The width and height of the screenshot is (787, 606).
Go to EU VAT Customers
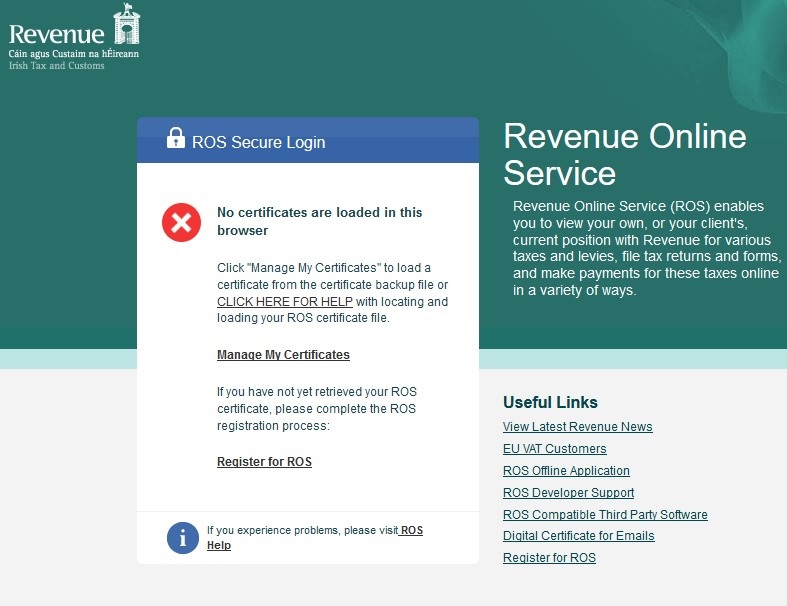554,449
